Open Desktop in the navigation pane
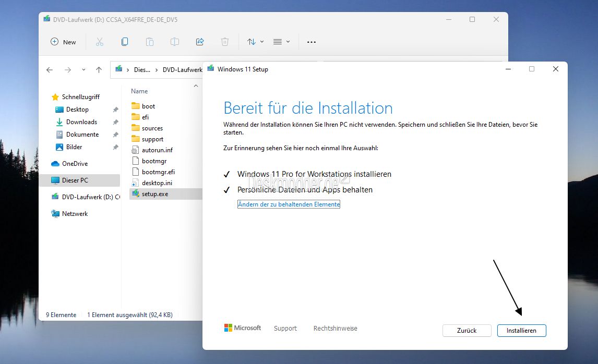The height and width of the screenshot is (364, 598). tap(77, 110)
